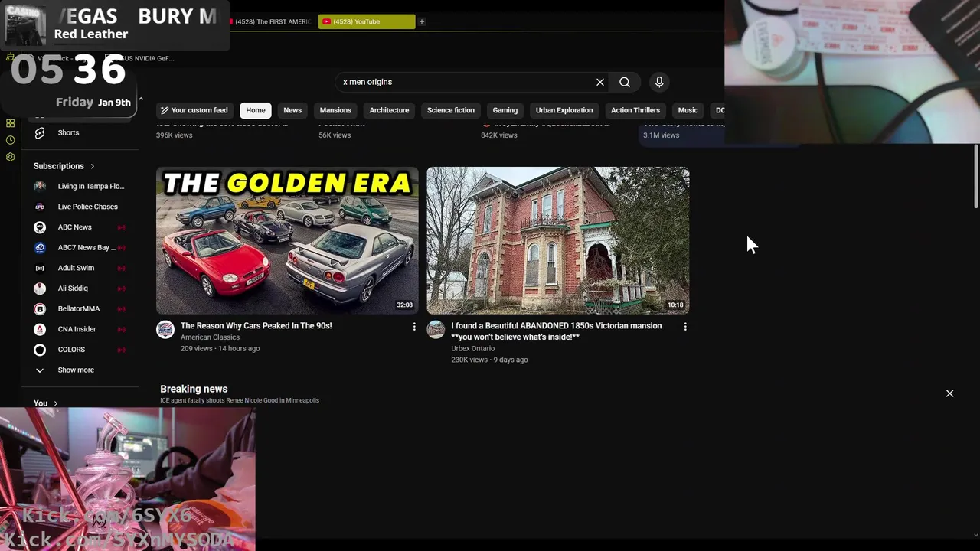Viewport: 980px width, 551px height.
Task: Click Adult Swim live indicator
Action: [x=121, y=268]
